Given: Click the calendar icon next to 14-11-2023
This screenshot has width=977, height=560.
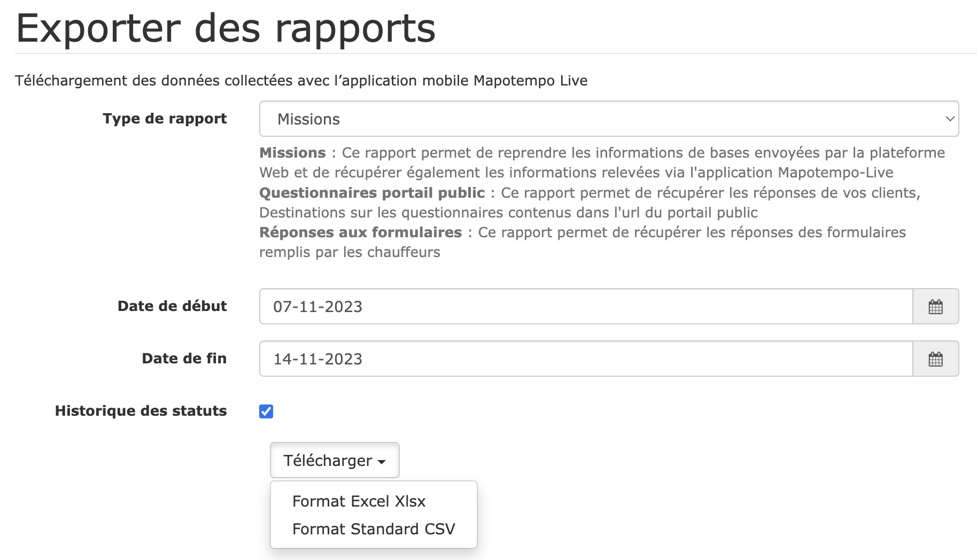Looking at the screenshot, I should click(x=935, y=359).
